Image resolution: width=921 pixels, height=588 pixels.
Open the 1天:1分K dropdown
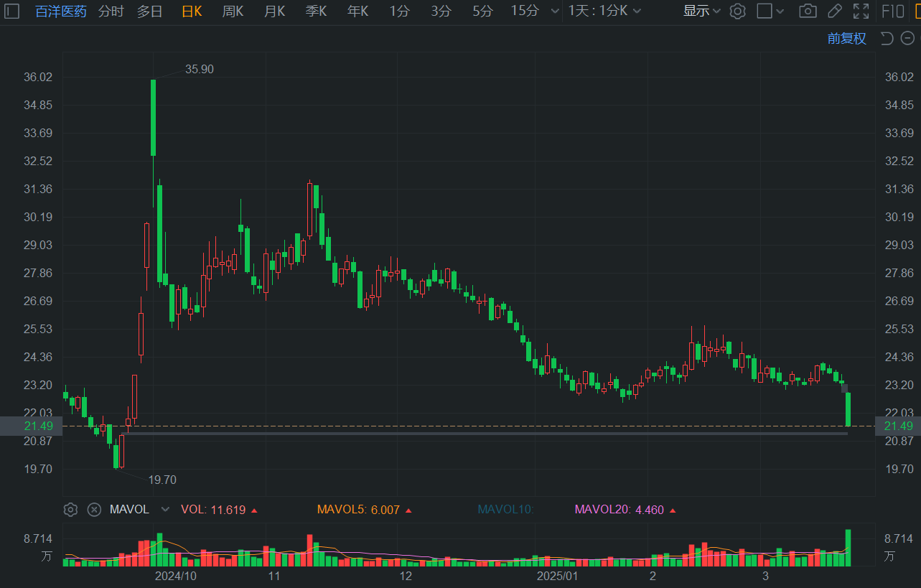click(x=600, y=11)
